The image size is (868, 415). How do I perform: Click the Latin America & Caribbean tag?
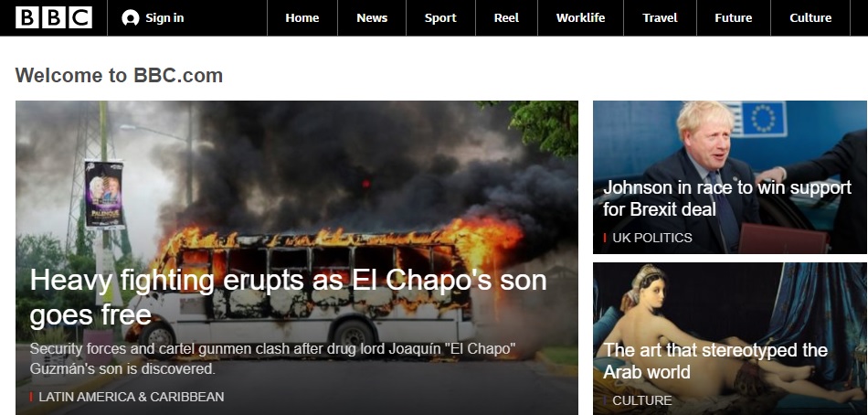[132, 397]
